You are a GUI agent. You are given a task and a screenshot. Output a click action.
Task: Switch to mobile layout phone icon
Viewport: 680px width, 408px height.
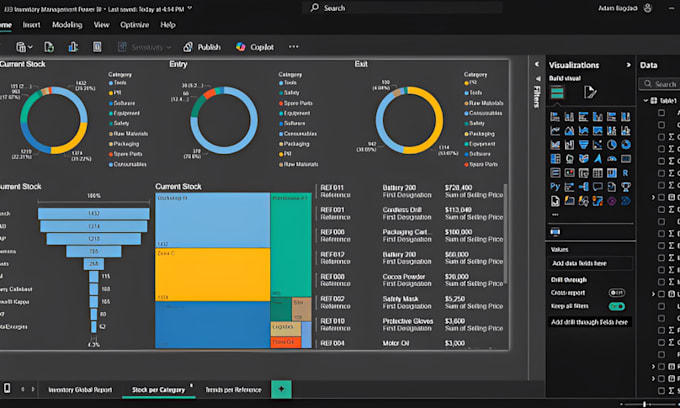click(7, 388)
